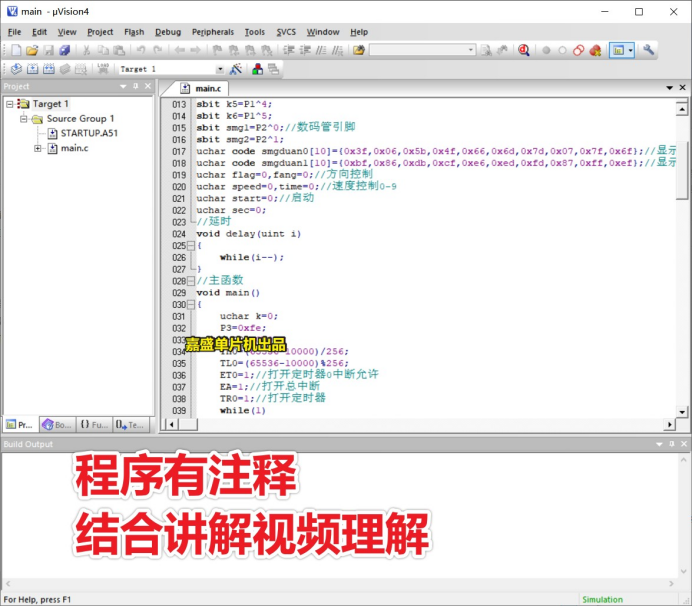Click the editor horizontal scroll-right arrow
This screenshot has width=693, height=607.
point(670,424)
